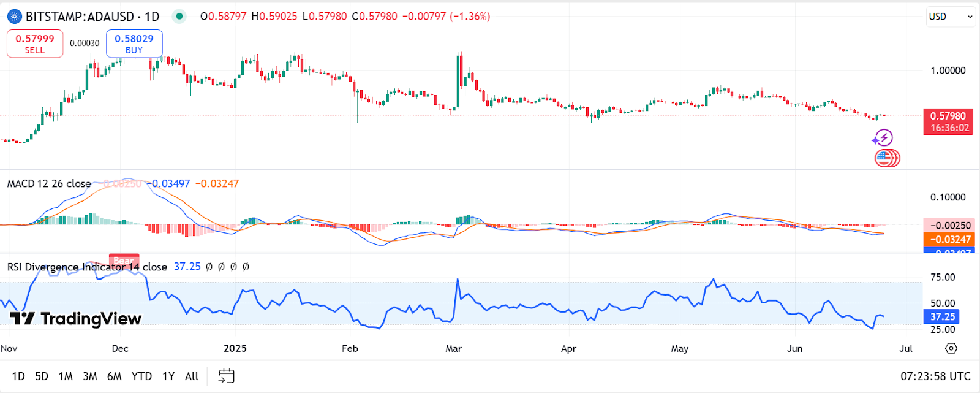Click the BUY 0.58029 button
980x393 pixels.
tap(134, 44)
